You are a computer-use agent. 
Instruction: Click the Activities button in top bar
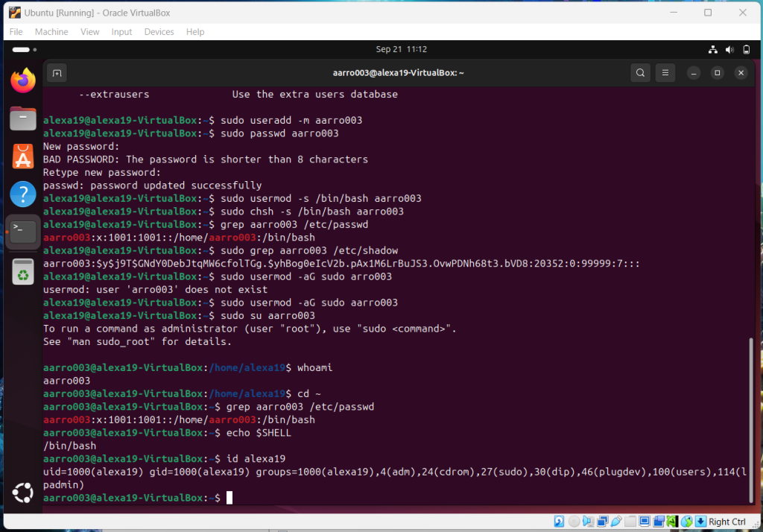21,49
